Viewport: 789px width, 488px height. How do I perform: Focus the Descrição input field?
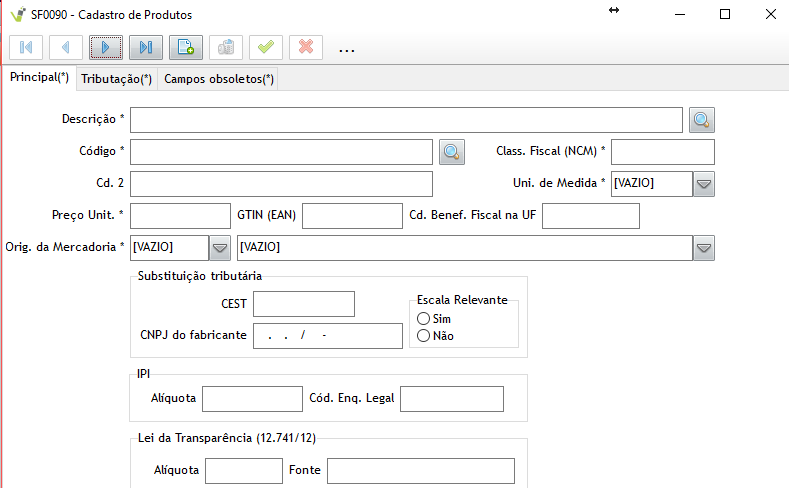pyautogui.click(x=407, y=120)
